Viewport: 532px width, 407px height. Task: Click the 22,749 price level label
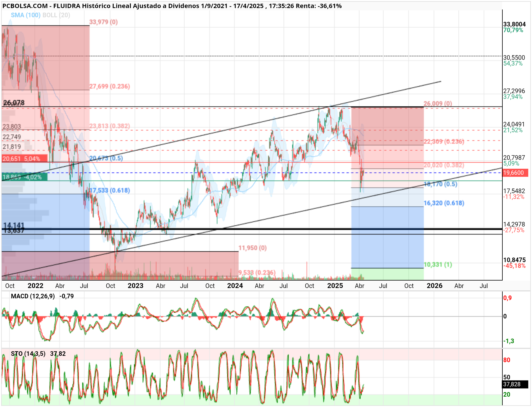tap(12, 137)
